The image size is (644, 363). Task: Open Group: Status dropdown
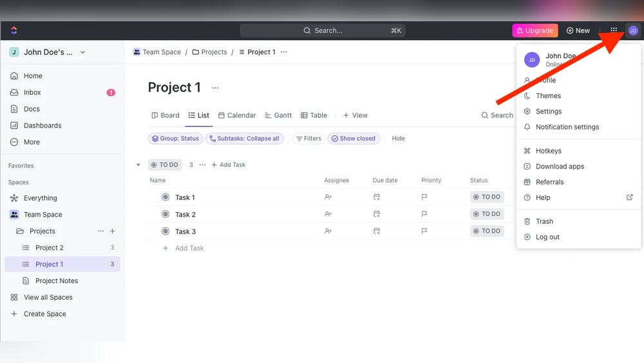[175, 139]
